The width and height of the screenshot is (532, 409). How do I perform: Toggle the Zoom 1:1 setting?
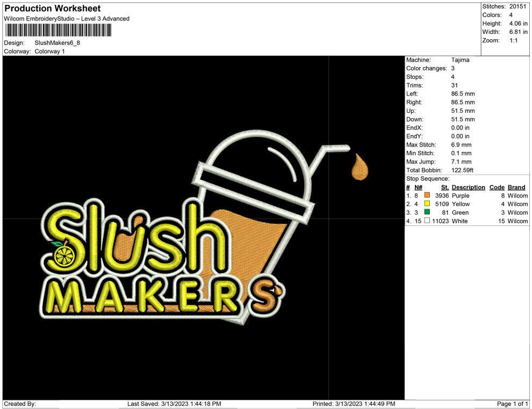(513, 40)
